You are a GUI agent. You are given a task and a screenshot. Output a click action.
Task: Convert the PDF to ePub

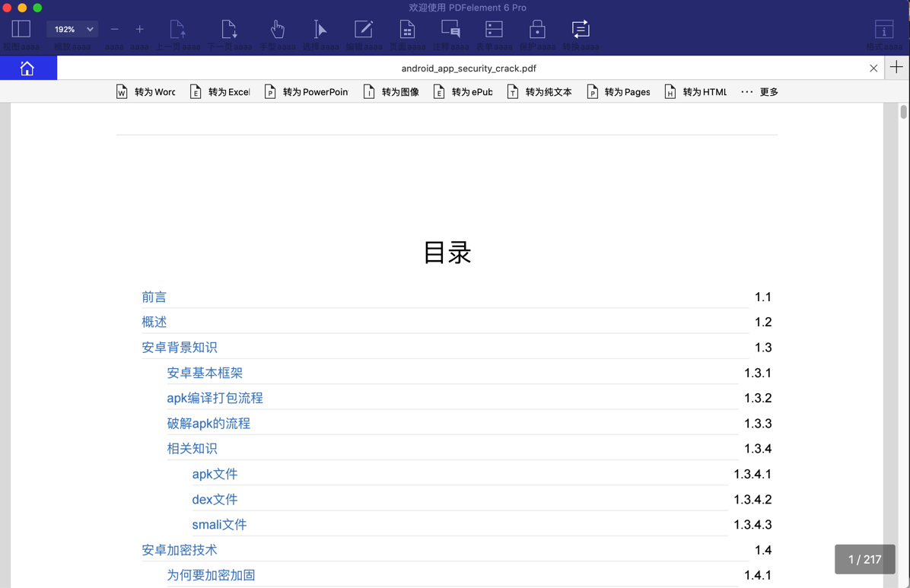point(463,92)
